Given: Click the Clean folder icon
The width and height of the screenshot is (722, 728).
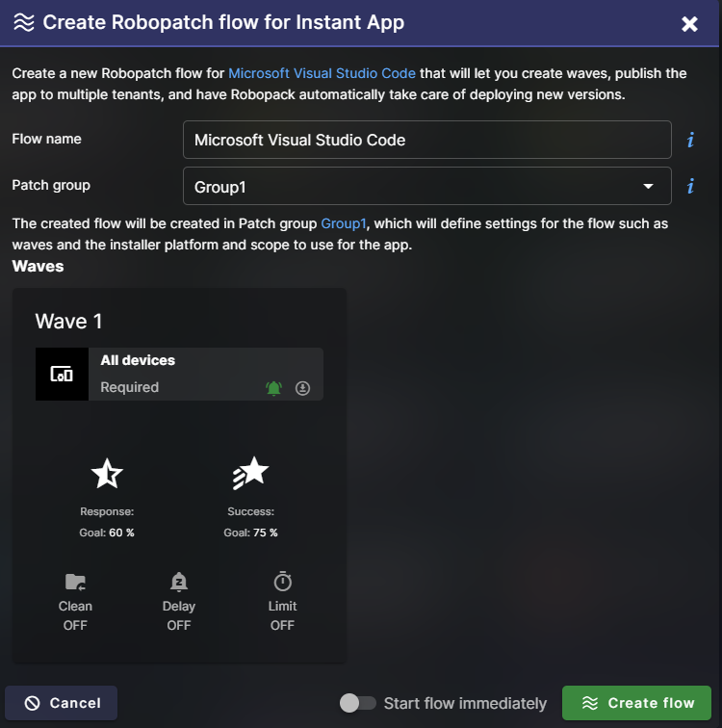Looking at the screenshot, I should coord(75,582).
